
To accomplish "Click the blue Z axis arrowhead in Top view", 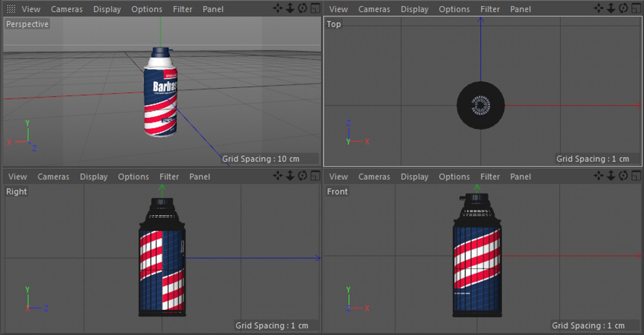I will pyautogui.click(x=481, y=20).
